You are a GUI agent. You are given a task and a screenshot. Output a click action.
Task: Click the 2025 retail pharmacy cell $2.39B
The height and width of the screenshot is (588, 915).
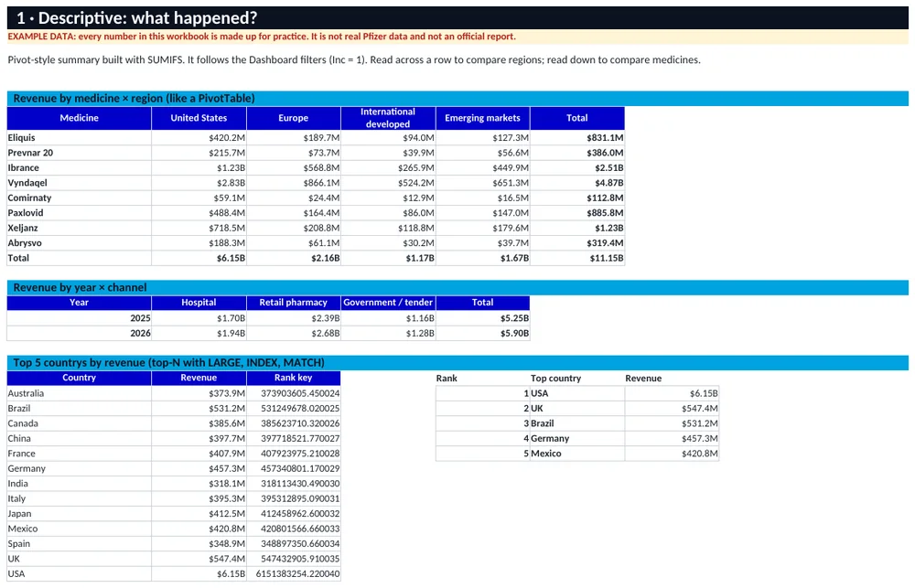(294, 318)
